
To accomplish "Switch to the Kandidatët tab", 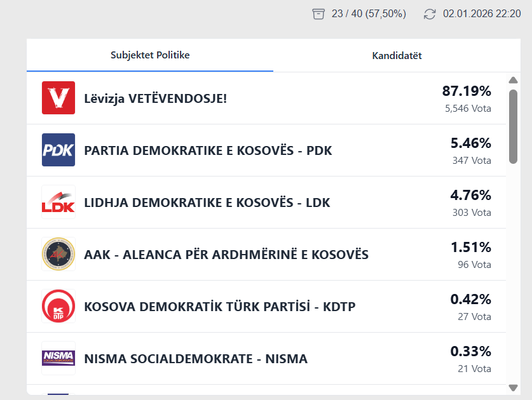I will tap(397, 56).
